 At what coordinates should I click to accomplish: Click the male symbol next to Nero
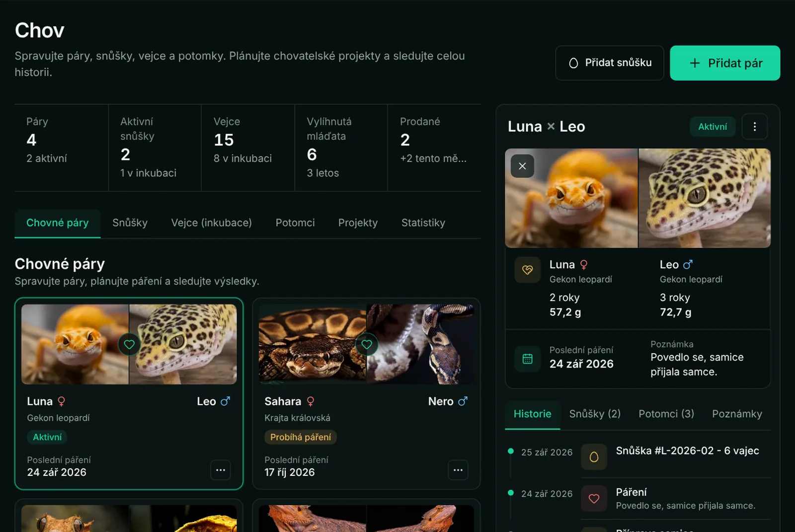click(x=463, y=401)
